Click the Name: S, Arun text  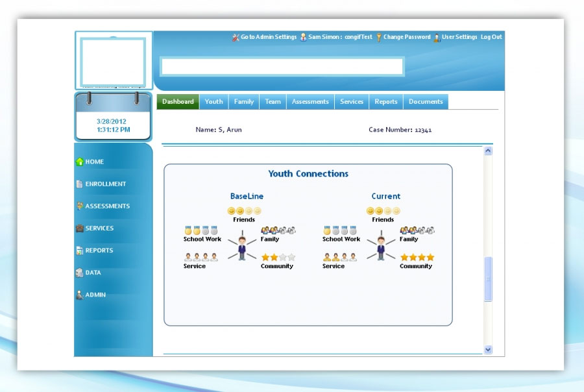[x=219, y=130]
